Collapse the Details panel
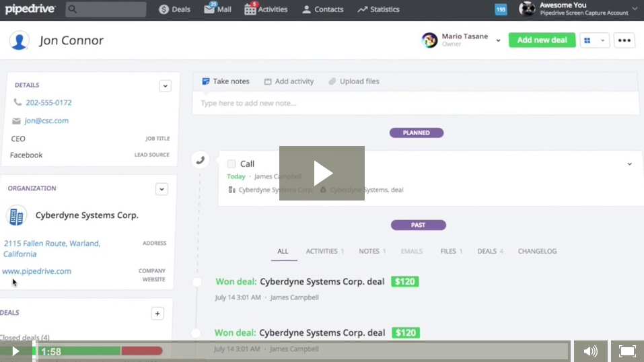The height and width of the screenshot is (362, 644). pyautogui.click(x=165, y=86)
